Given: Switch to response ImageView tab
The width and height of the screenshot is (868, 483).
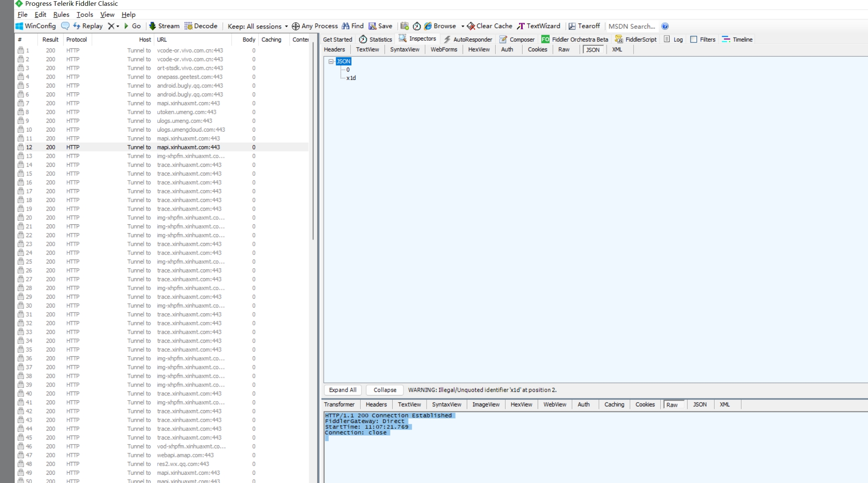Looking at the screenshot, I should (x=486, y=404).
